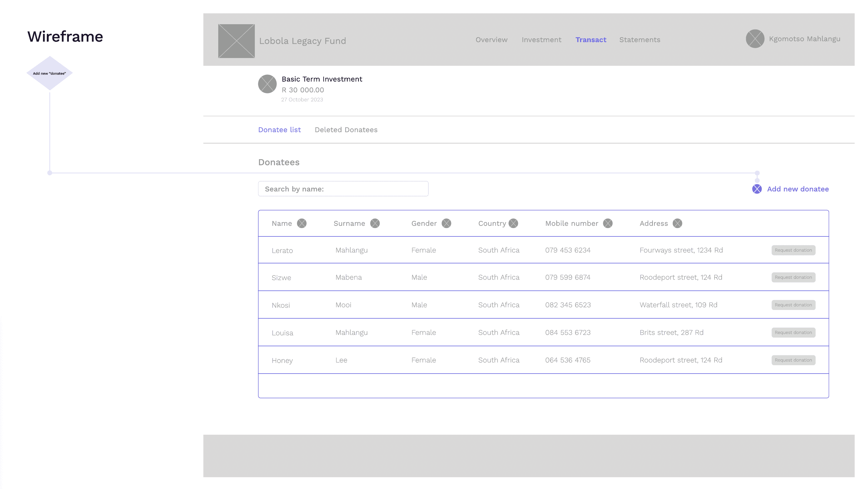Click the Basic Term Investment round icon
The width and height of the screenshot is (868, 489).
(267, 84)
